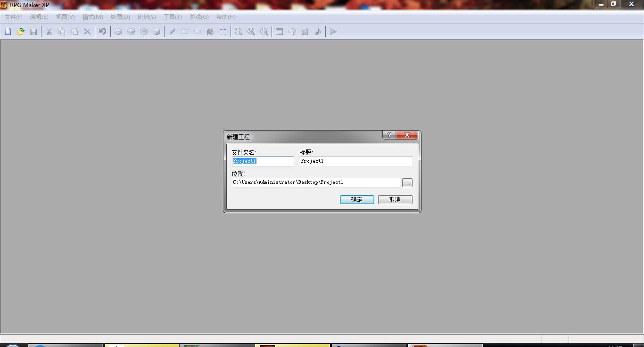The image size is (644, 347).
Task: Open the 帮助(H) menu
Action: (226, 17)
